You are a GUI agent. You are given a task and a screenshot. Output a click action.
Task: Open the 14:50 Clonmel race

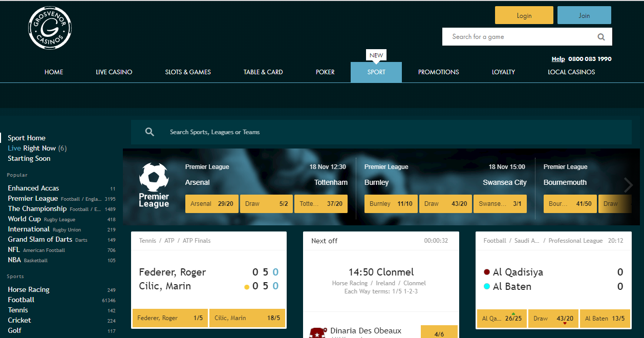381,272
